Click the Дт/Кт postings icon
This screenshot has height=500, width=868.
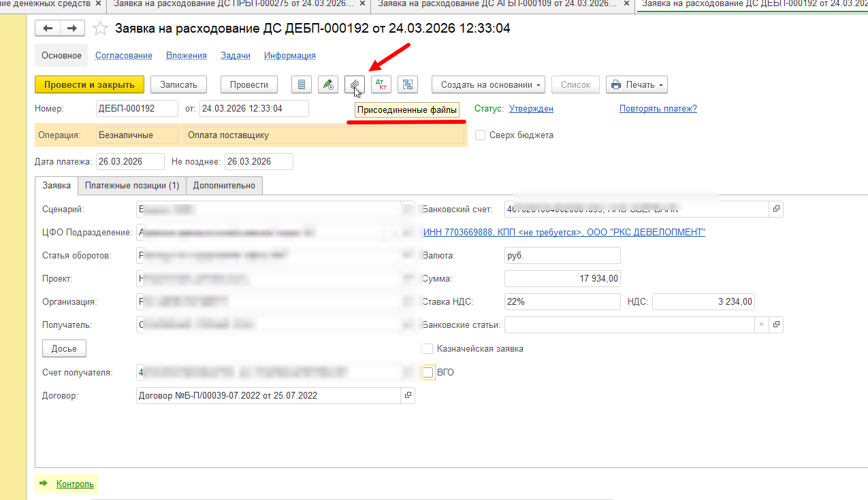[381, 85]
